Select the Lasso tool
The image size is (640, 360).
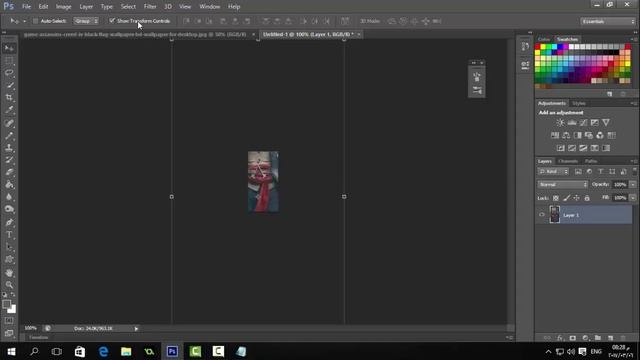[x=9, y=73]
